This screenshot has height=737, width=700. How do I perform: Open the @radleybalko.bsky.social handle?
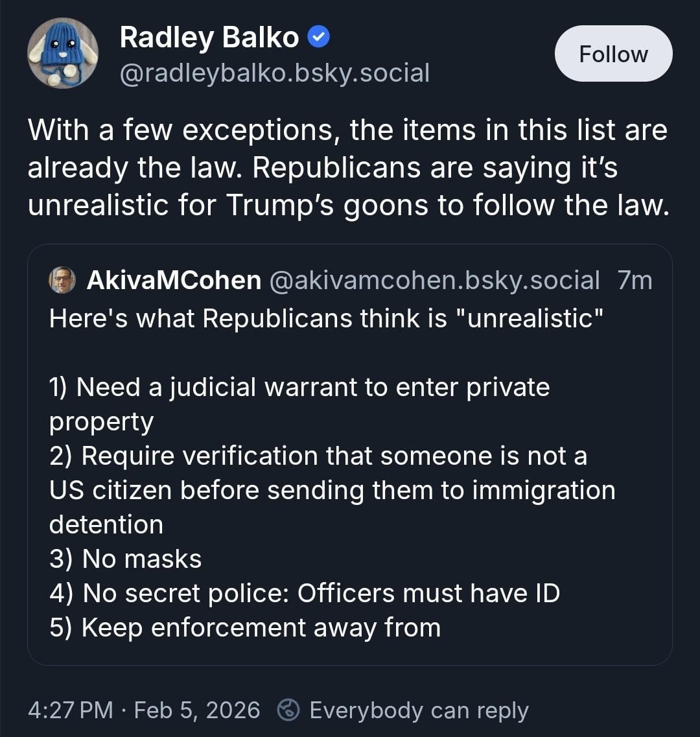[274, 73]
